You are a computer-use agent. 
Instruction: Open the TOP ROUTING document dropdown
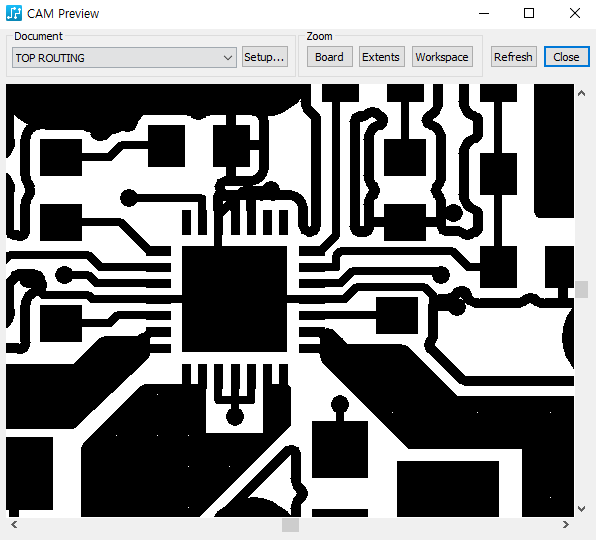point(124,58)
